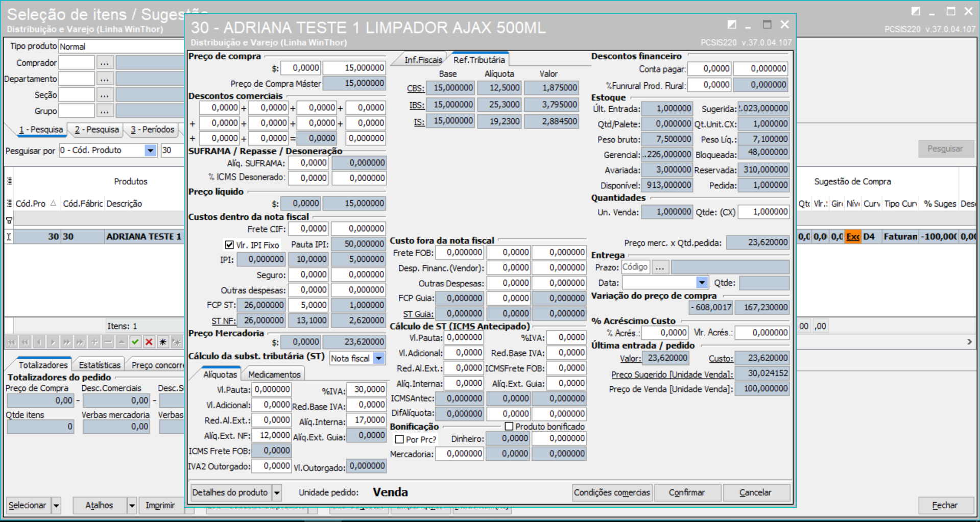980x522 pixels.
Task: Open the 3 - Períodos tab
Action: (x=153, y=130)
